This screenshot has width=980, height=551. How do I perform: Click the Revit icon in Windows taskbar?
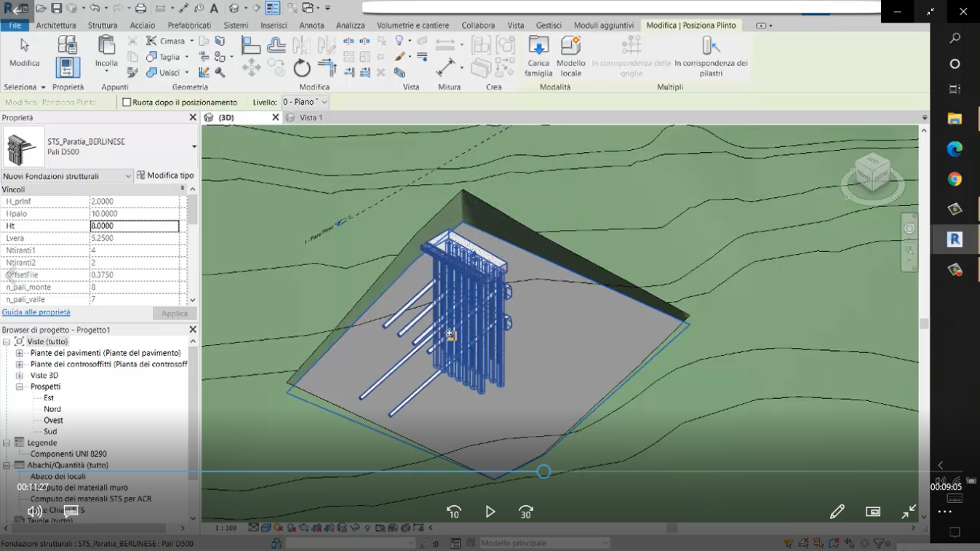pos(955,239)
